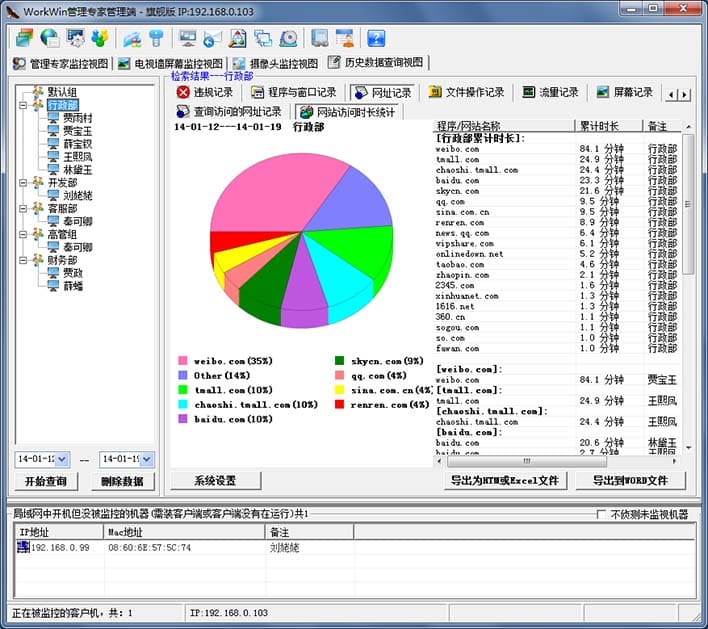Switch to 管理专家监控视图 view

(61, 63)
